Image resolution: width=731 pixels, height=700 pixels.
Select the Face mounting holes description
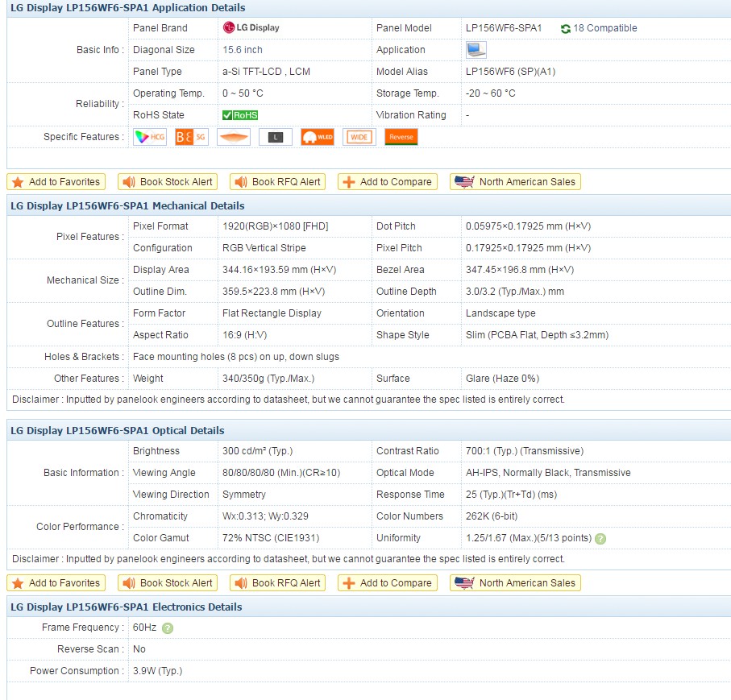[x=236, y=357]
